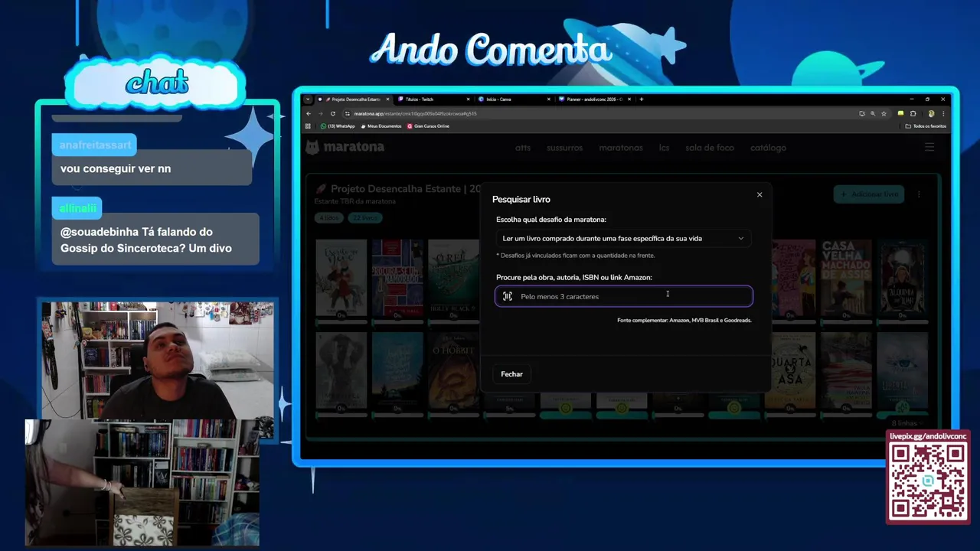The image size is (980, 551).
Task: Click the 22 livros filter chip
Action: (x=364, y=218)
